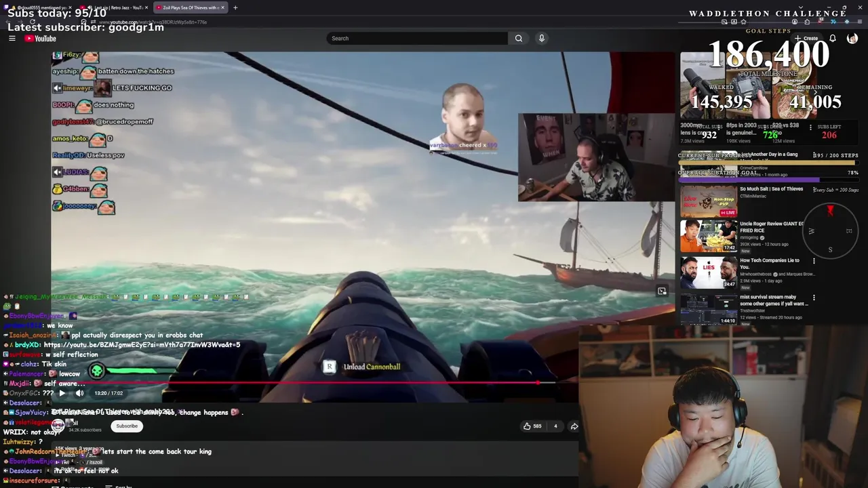This screenshot has height=488, width=868.
Task: Open the brdyXD youtu.be link in chat
Action: (x=142, y=345)
